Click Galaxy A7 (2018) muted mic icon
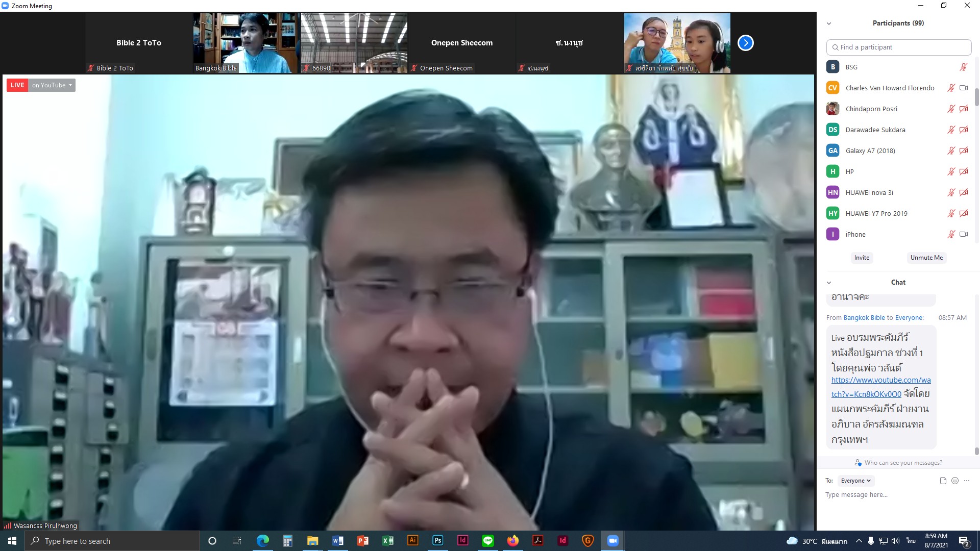The height and width of the screenshot is (551, 980). tap(951, 151)
